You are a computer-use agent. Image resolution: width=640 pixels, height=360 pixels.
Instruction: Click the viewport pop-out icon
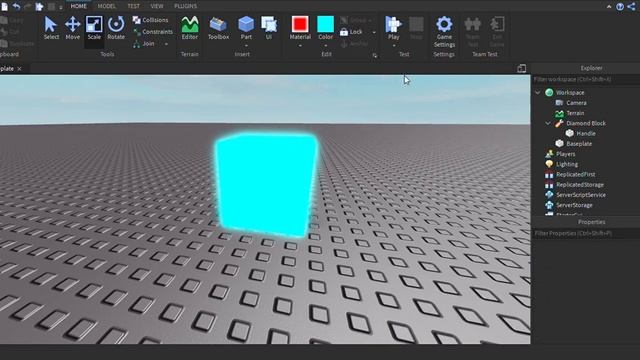point(521,69)
